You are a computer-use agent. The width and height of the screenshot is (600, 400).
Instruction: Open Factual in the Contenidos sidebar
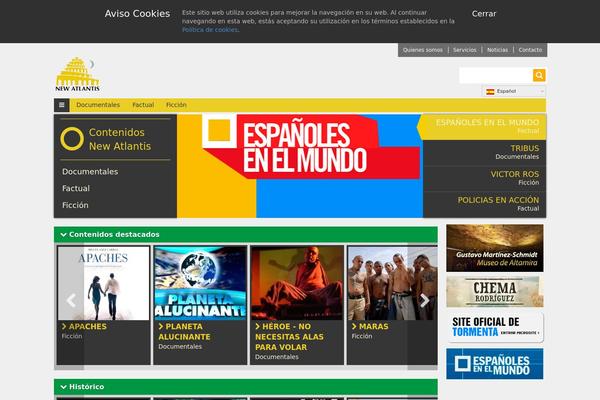coord(76,189)
